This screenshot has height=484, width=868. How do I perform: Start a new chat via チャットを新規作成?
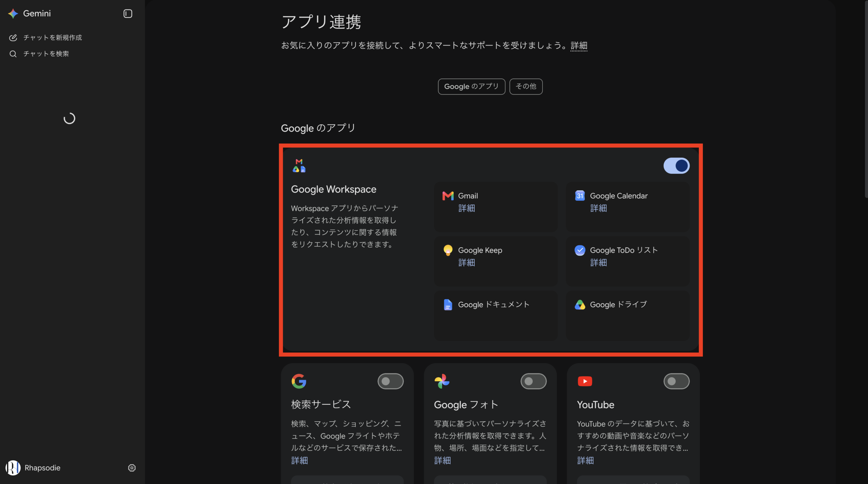point(53,38)
